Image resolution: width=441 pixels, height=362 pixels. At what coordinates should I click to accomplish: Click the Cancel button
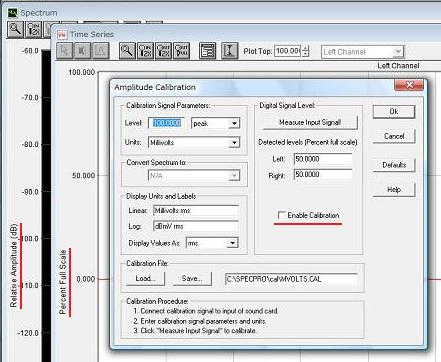394,136
